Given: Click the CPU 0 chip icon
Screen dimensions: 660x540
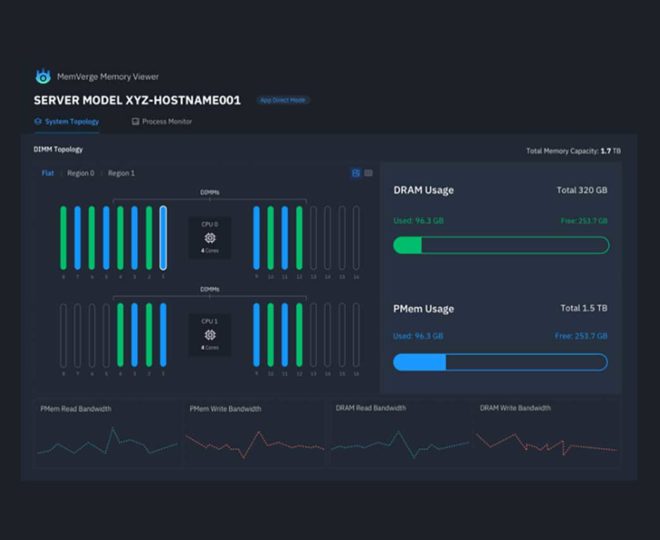Looking at the screenshot, I should (210, 238).
